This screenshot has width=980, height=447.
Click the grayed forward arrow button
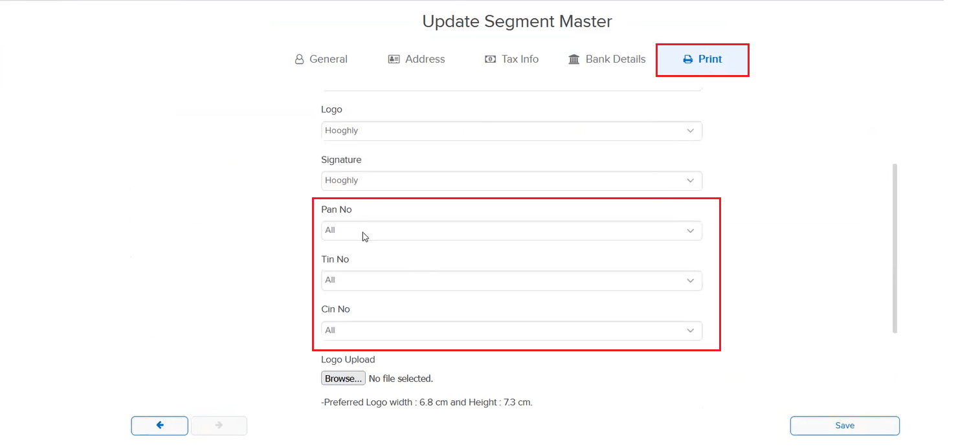[219, 425]
